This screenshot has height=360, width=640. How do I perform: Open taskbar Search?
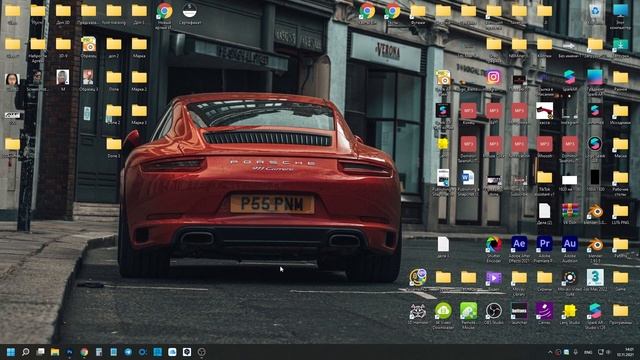tap(26, 352)
